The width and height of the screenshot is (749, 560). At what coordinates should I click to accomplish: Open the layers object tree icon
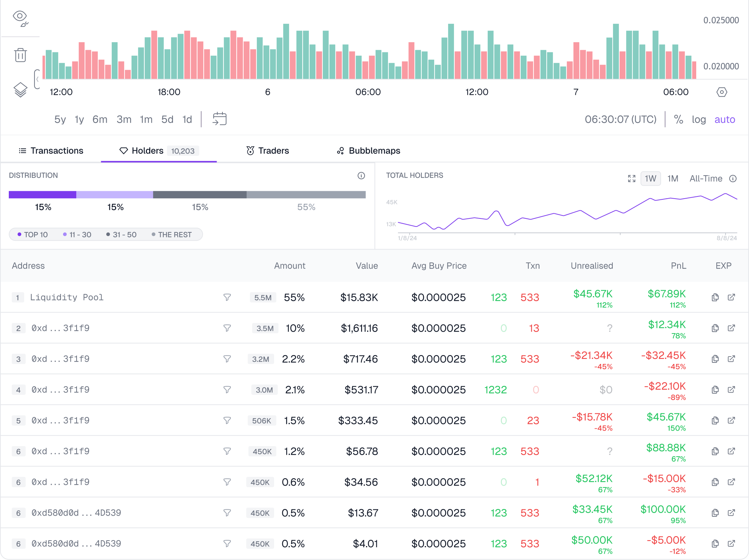[x=21, y=90]
